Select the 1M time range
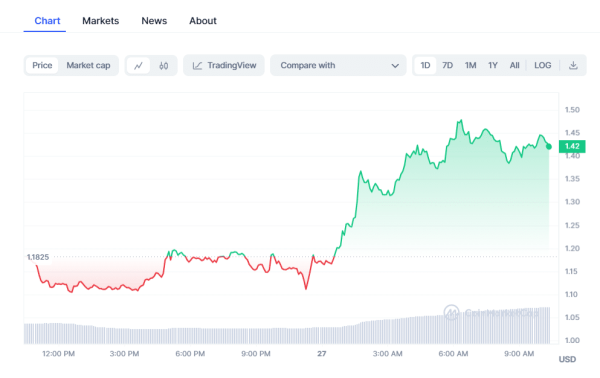 pyautogui.click(x=470, y=65)
